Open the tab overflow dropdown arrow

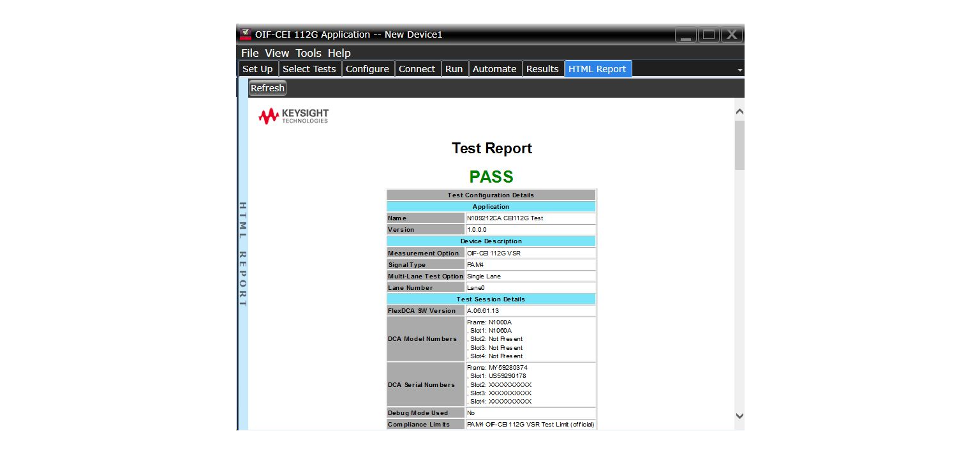(739, 69)
